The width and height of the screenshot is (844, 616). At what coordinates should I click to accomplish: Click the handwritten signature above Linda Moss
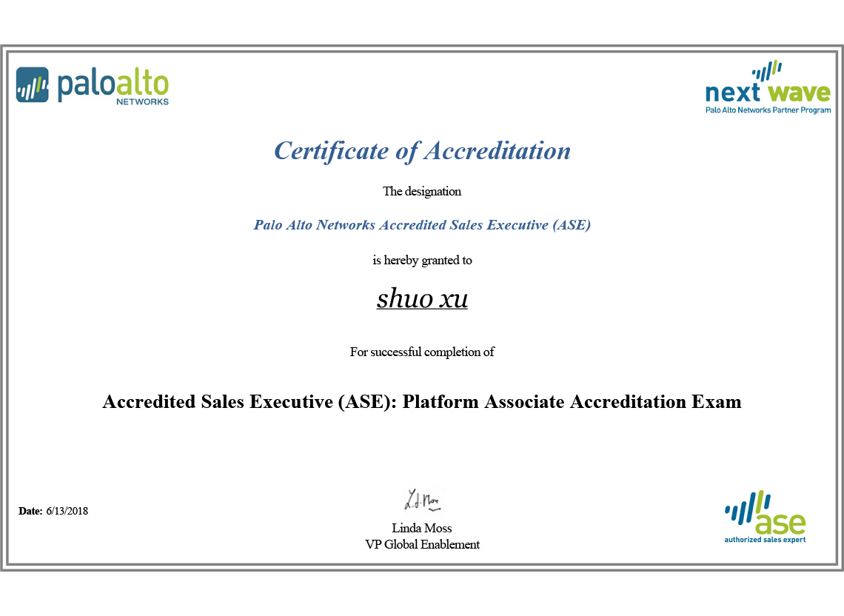point(422,500)
